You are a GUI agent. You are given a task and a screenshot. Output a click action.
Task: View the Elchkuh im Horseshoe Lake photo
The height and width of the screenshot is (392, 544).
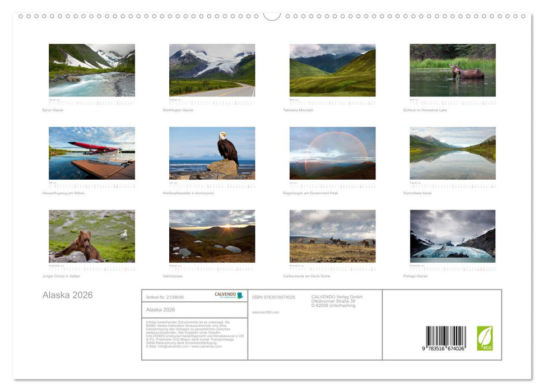(452, 69)
